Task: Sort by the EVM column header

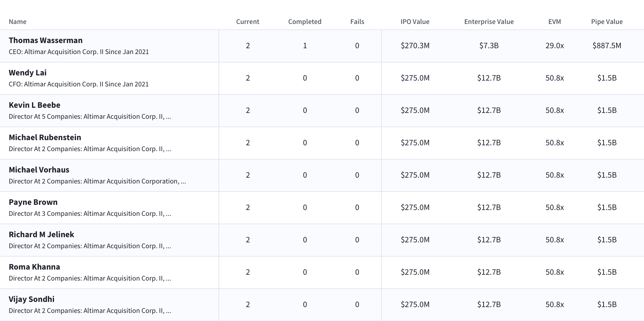Action: click(x=555, y=22)
